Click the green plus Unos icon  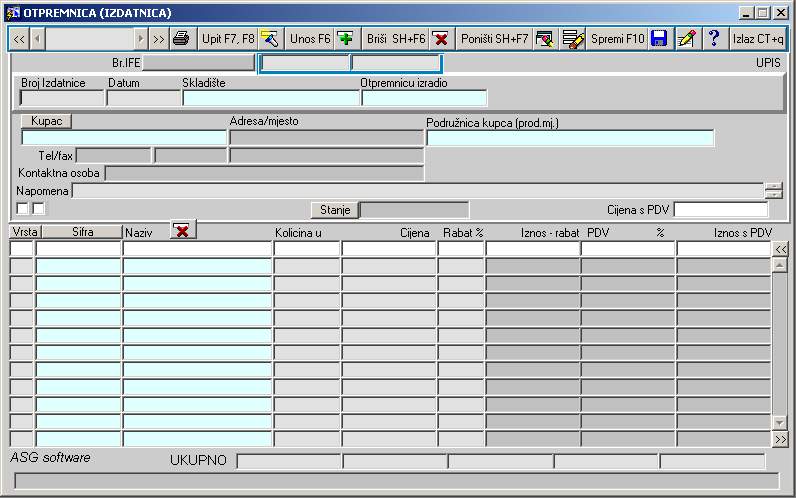pos(345,39)
